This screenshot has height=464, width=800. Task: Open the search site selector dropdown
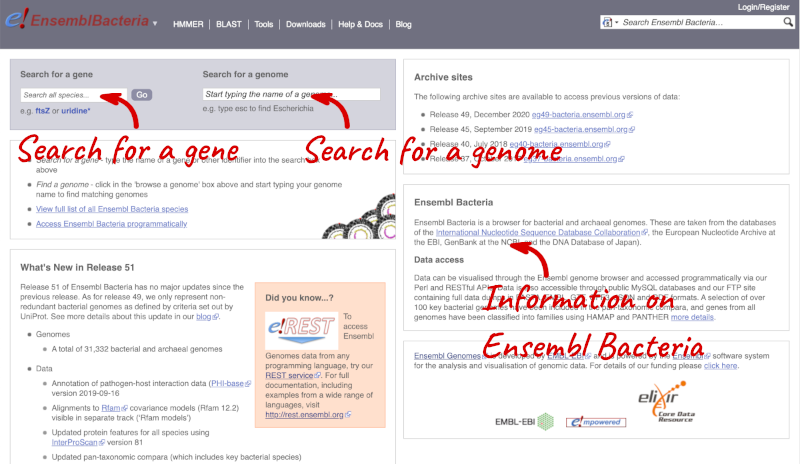click(610, 22)
